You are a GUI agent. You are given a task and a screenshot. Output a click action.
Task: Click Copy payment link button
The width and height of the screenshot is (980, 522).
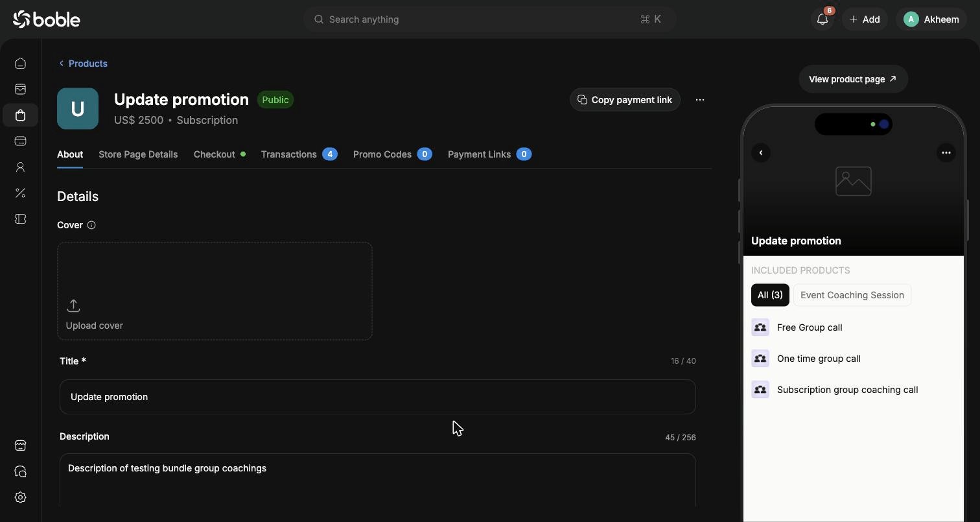(625, 100)
